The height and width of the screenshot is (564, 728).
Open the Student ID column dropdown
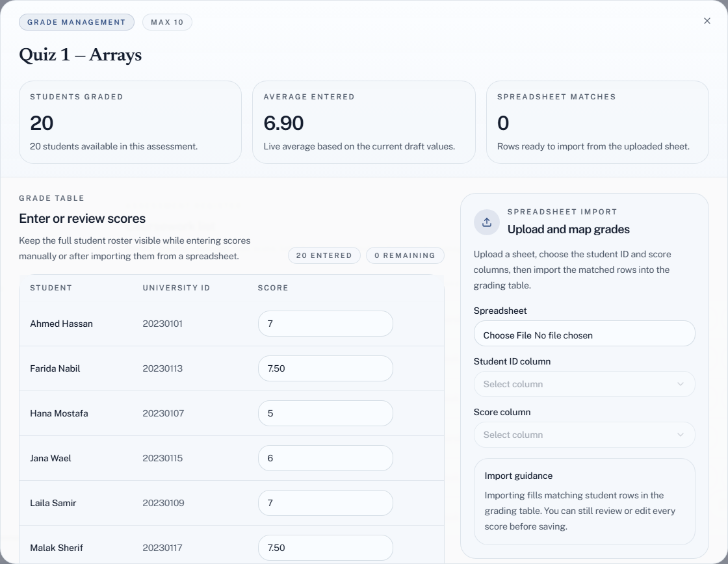coord(584,384)
